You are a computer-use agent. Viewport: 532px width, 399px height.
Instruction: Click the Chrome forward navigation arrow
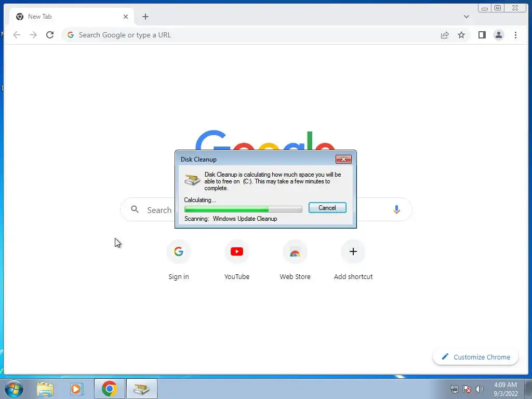coord(33,35)
